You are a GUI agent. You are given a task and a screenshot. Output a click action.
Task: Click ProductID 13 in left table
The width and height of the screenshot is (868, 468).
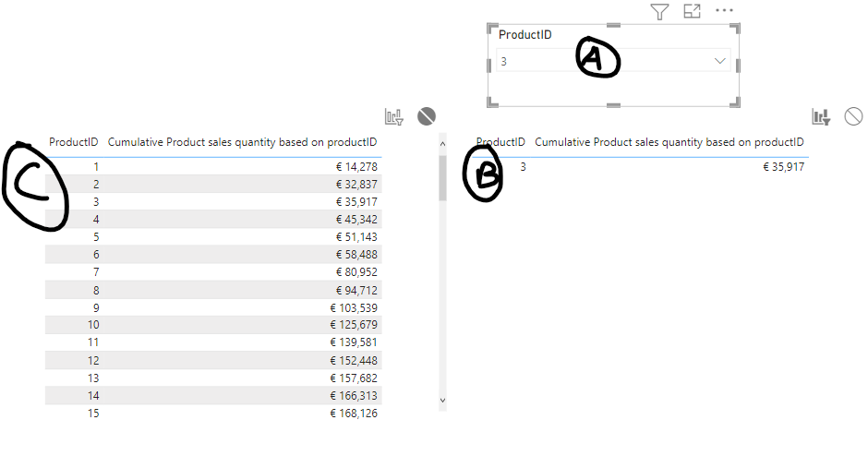(93, 378)
